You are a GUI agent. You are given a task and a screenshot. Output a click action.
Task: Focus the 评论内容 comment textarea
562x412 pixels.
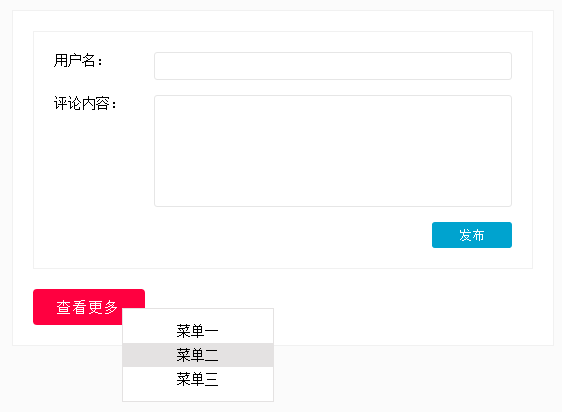pyautogui.click(x=333, y=151)
